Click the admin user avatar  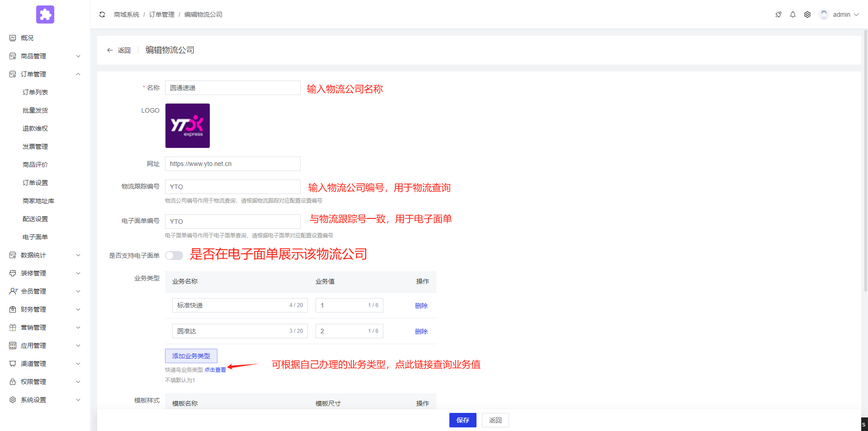click(824, 14)
